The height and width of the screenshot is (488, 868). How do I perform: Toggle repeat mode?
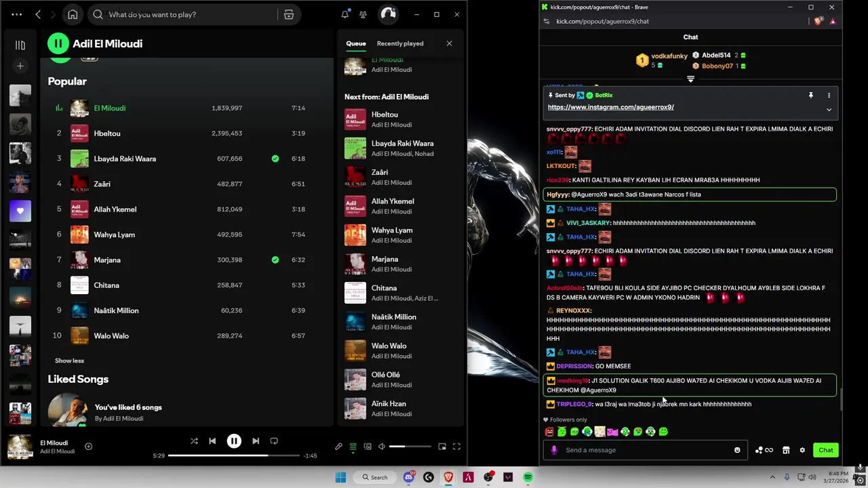click(x=274, y=441)
